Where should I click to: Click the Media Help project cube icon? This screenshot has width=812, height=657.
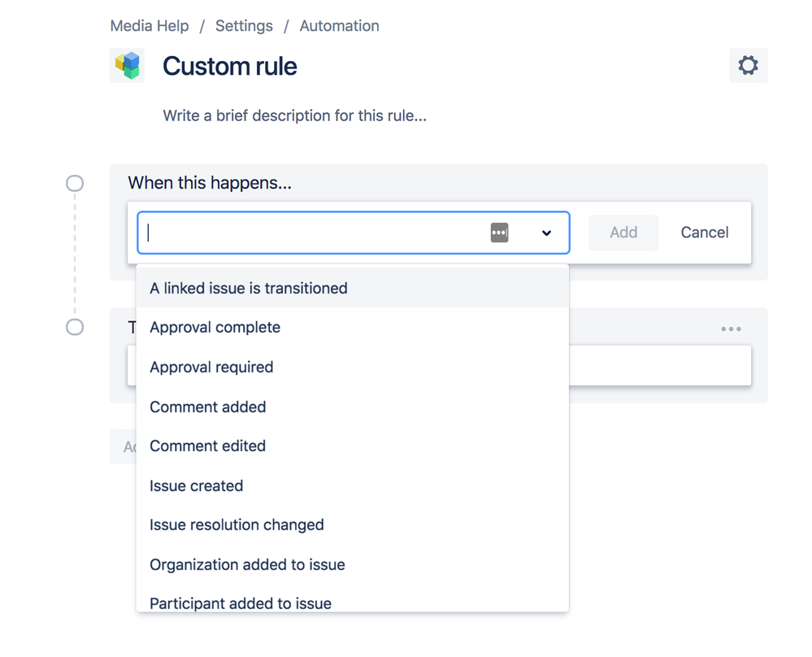coord(128,65)
